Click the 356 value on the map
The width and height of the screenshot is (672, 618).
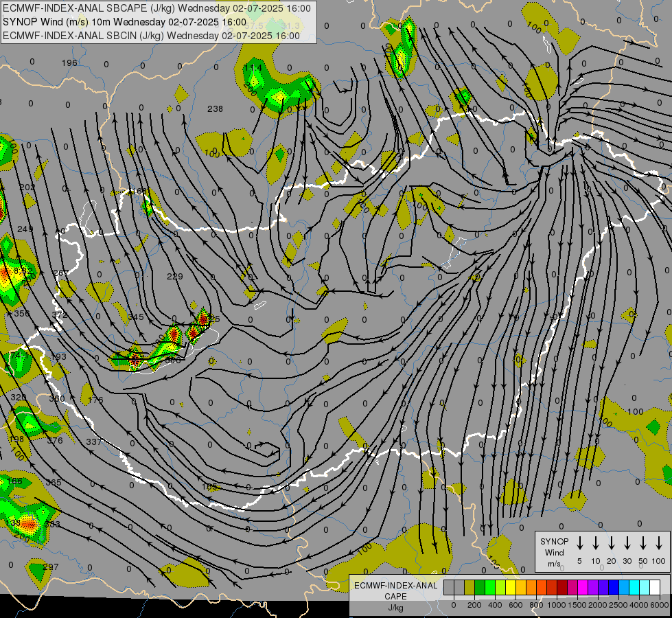coord(22,314)
